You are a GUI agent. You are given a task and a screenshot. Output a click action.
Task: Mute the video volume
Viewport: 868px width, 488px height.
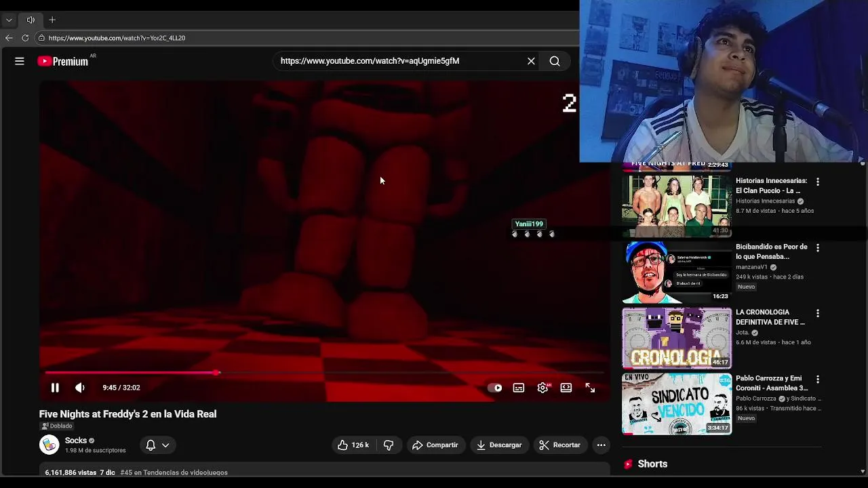point(80,388)
